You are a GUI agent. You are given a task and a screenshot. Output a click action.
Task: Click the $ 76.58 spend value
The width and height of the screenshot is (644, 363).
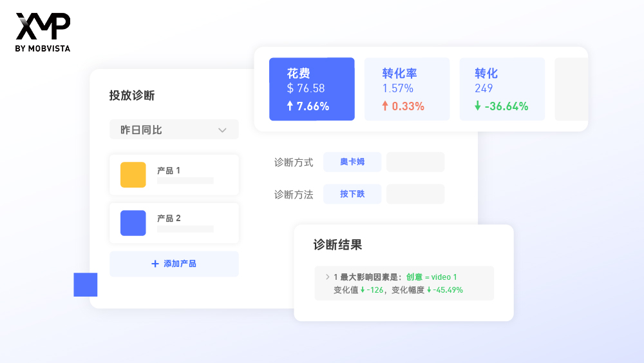[305, 88]
